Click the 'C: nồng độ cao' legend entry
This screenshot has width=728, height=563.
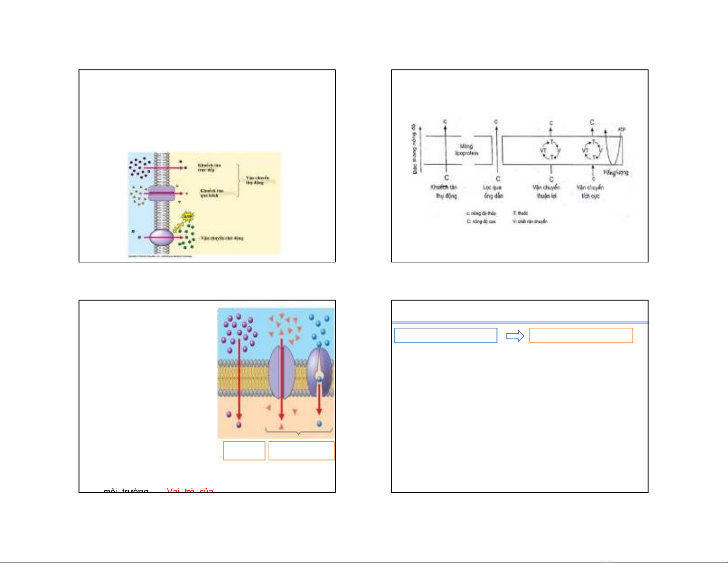tap(481, 222)
